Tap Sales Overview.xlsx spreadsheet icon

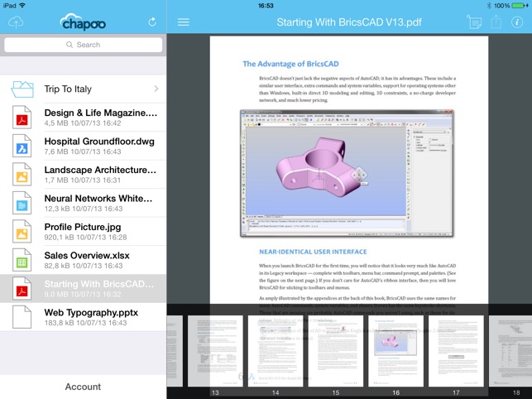[22, 260]
